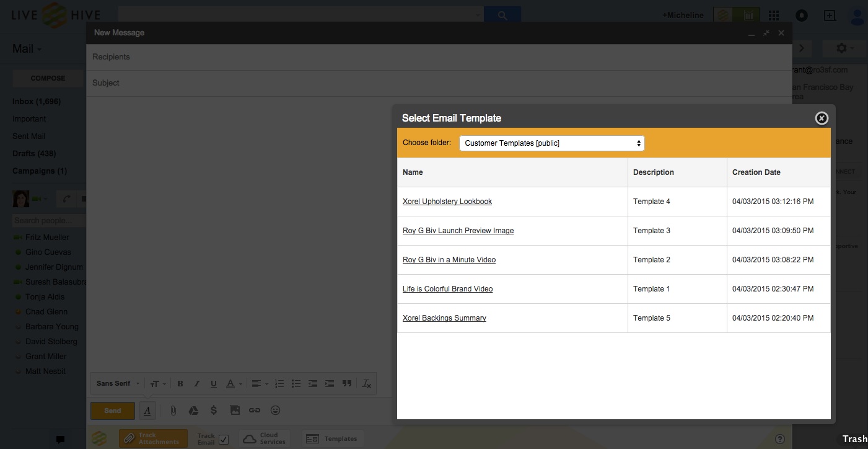
Task: Click the dollar sign payment icon
Action: click(x=214, y=410)
